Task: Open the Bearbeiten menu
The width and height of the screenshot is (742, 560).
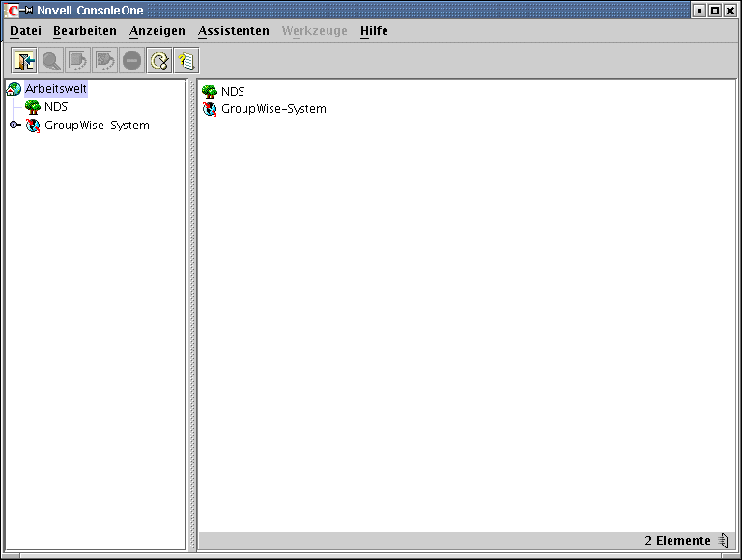Action: tap(85, 31)
